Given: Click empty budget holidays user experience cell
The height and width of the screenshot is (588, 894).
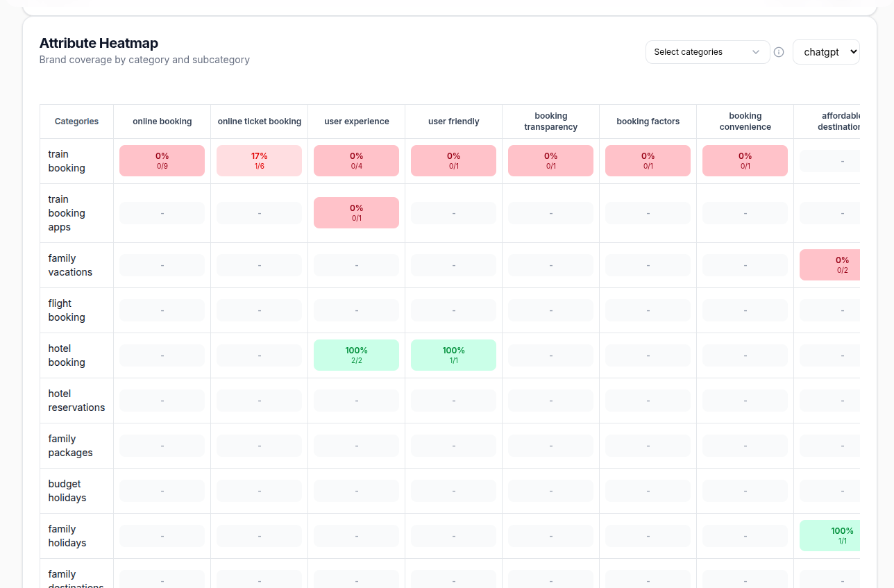Looking at the screenshot, I should 357,490.
